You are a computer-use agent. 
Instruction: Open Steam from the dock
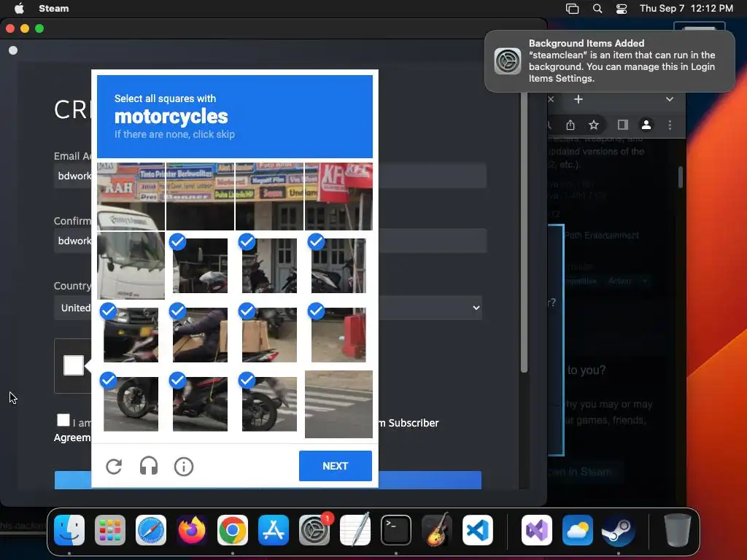pyautogui.click(x=619, y=530)
